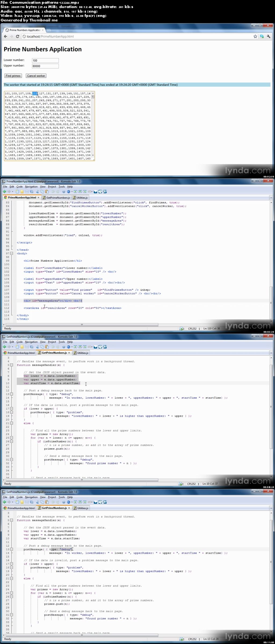The height and width of the screenshot is (644, 275).
Task: Open Code menu in the PrimeNumberApp.html Komodo window
Action: (20, 187)
